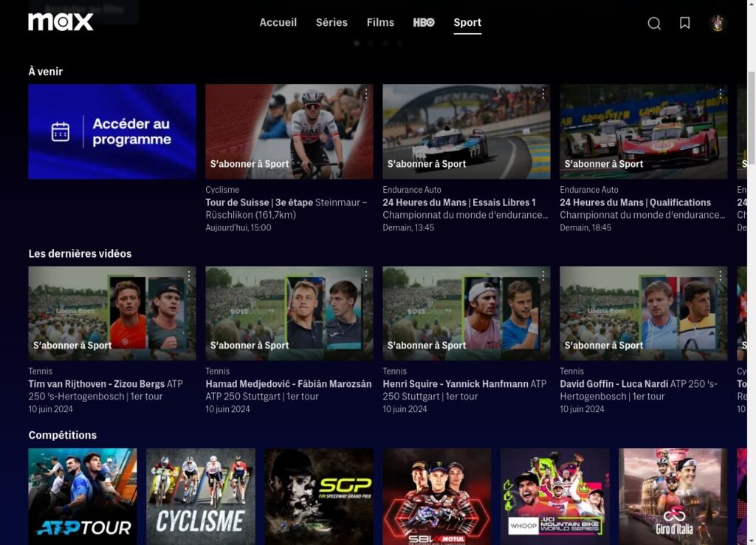The height and width of the screenshot is (545, 756).
Task: Open the Films section
Action: click(380, 22)
